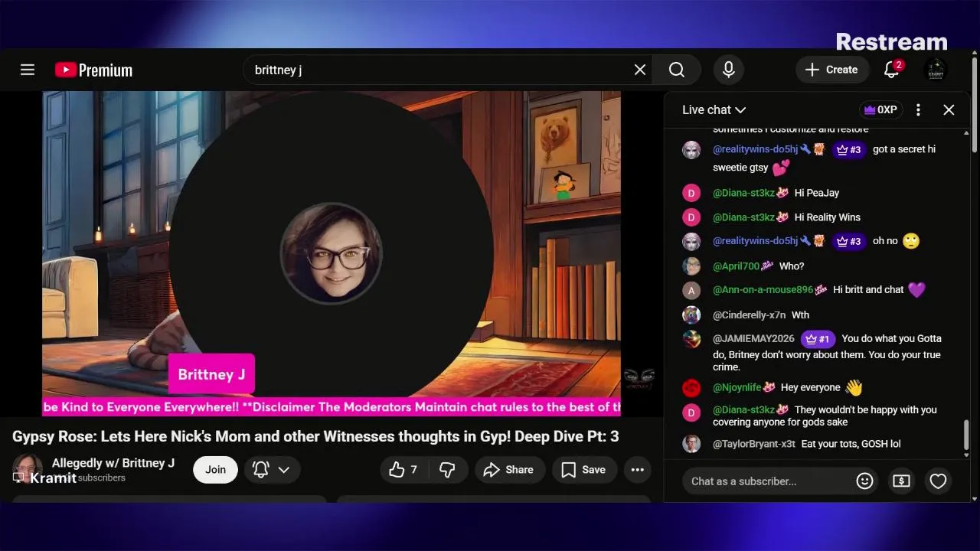This screenshot has width=980, height=551.
Task: Open Allegedly w/ Brittney J channel
Action: 113,463
